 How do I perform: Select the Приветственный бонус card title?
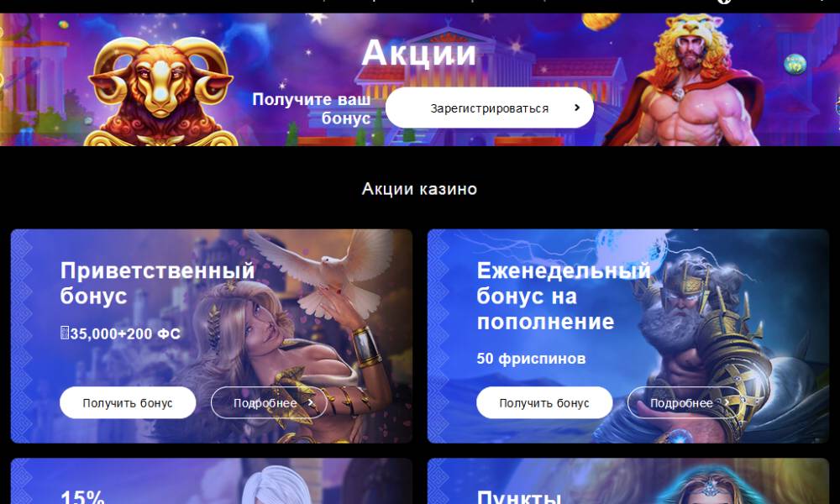tap(157, 283)
